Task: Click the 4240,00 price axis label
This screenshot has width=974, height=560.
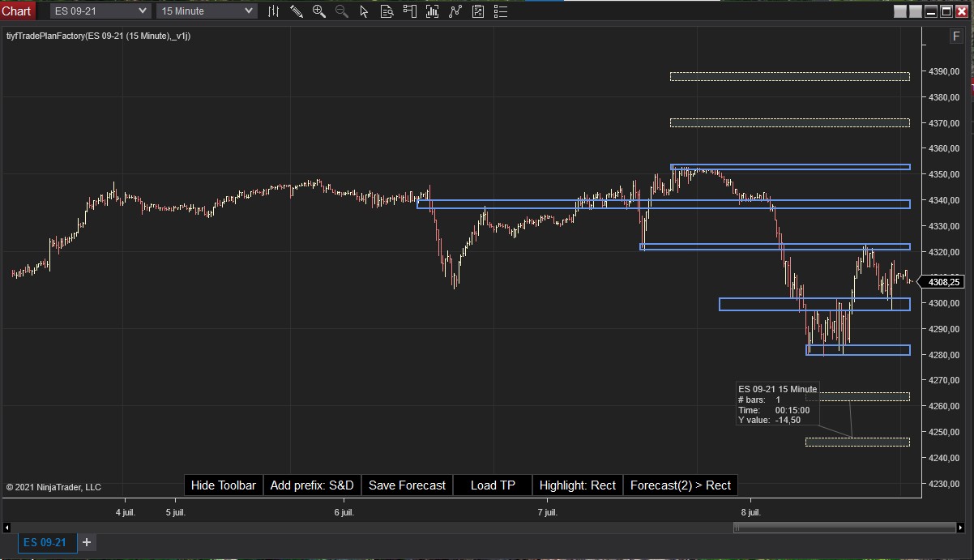Action: pyautogui.click(x=944, y=458)
